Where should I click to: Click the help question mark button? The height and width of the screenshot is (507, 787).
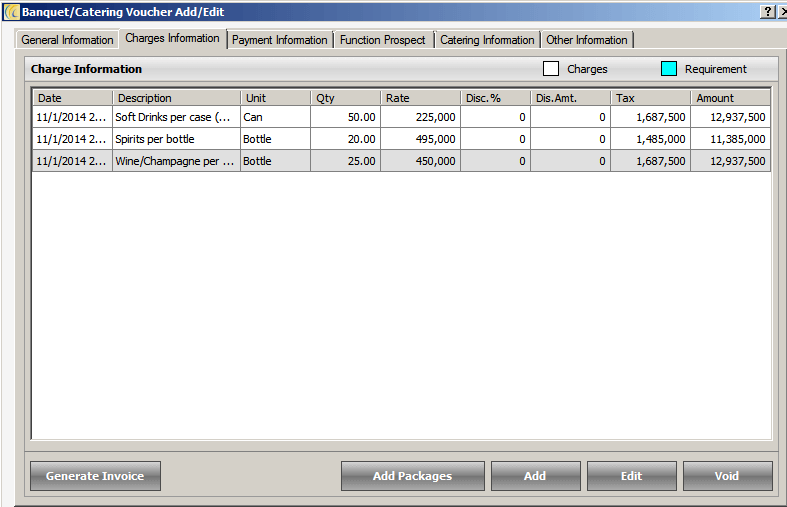[767, 12]
